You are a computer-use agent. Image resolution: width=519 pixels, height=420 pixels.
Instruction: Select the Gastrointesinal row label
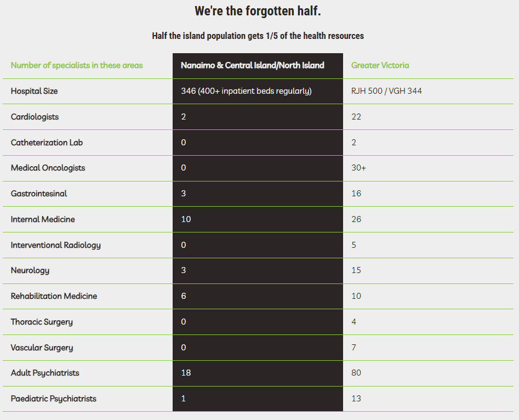click(x=39, y=194)
